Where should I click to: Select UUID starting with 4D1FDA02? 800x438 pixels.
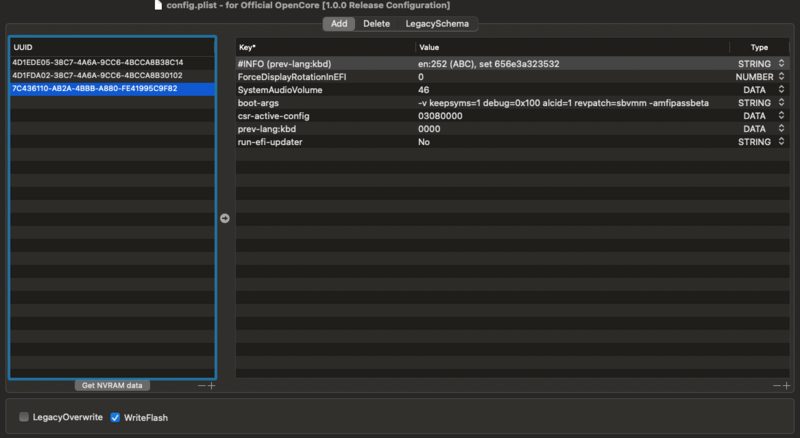tap(98, 75)
